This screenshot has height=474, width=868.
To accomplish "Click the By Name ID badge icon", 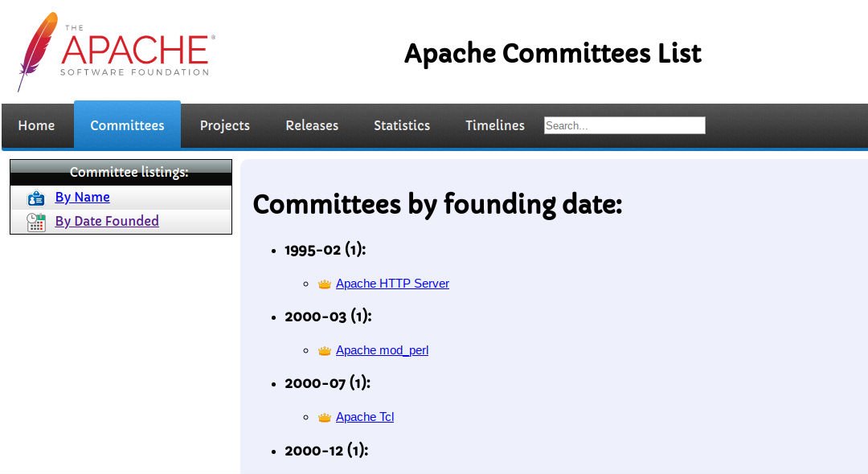I will (36, 198).
